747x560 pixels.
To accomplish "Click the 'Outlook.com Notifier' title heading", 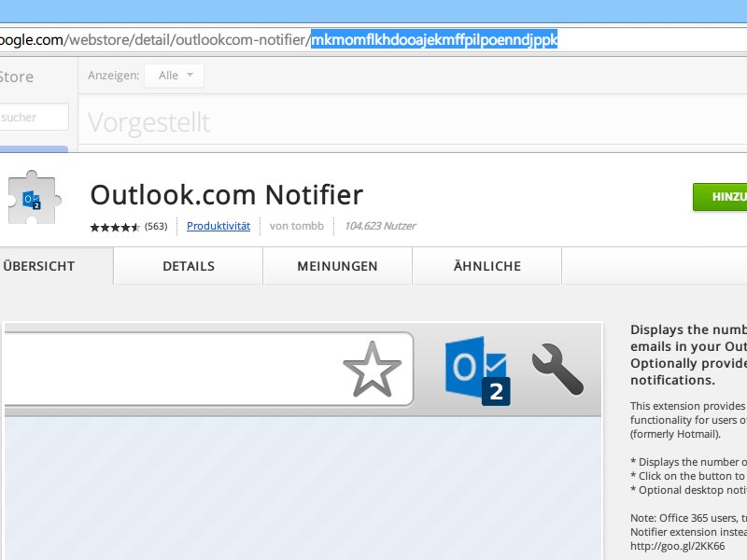I will pos(227,195).
